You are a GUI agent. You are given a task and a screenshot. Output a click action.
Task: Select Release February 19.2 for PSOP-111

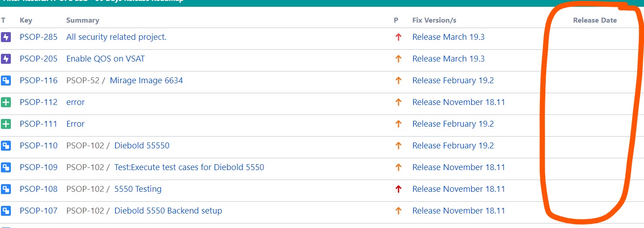click(453, 124)
